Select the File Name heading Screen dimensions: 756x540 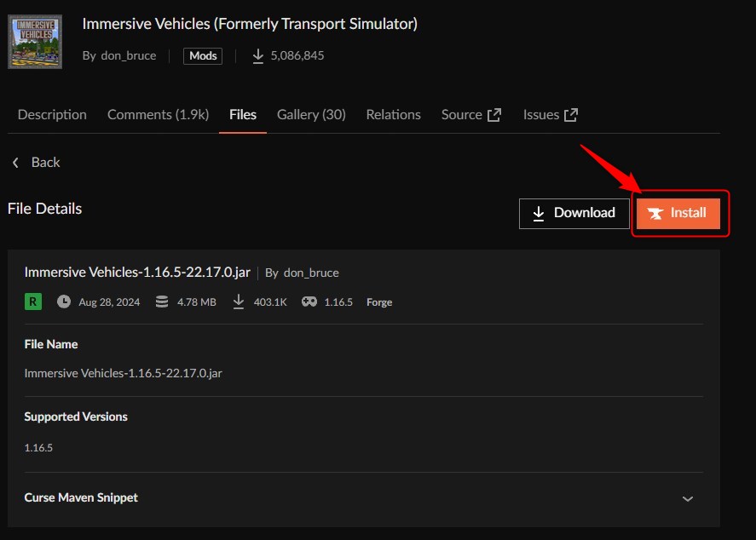[x=51, y=344]
